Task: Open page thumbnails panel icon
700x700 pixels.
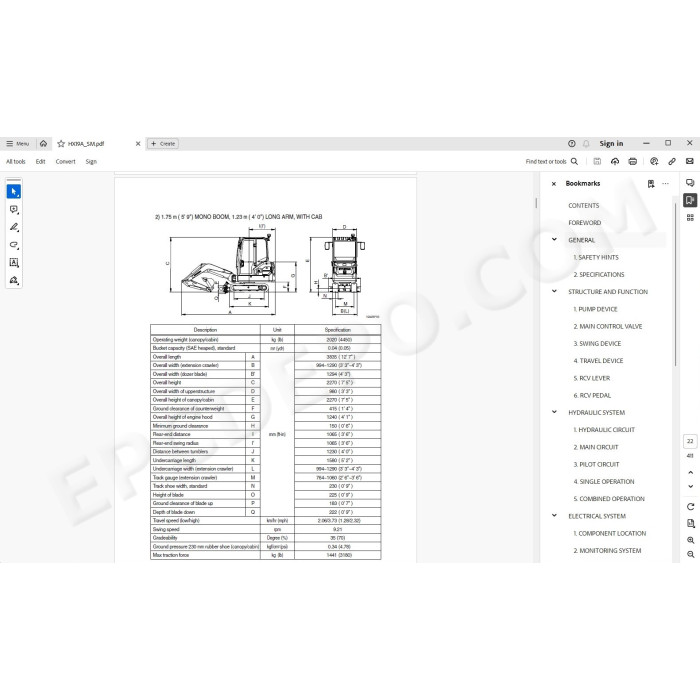Action: point(690,217)
